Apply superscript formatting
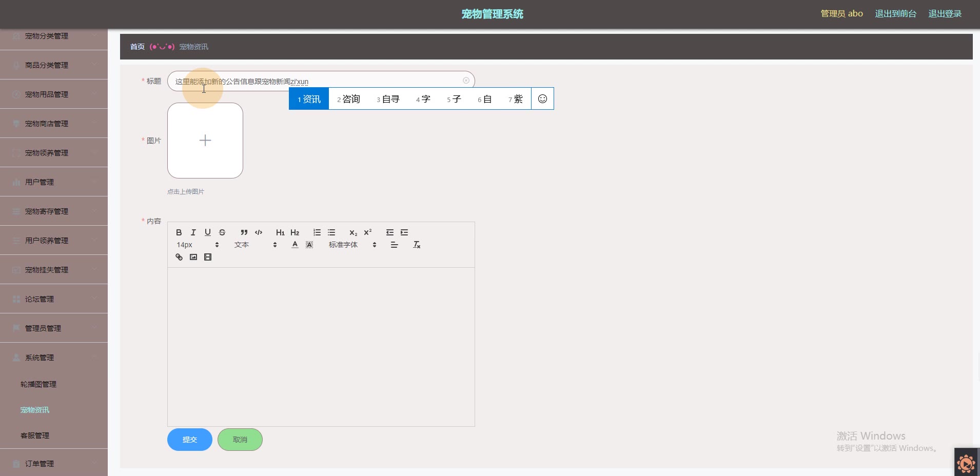Screen dimensions: 980x476 [368, 232]
